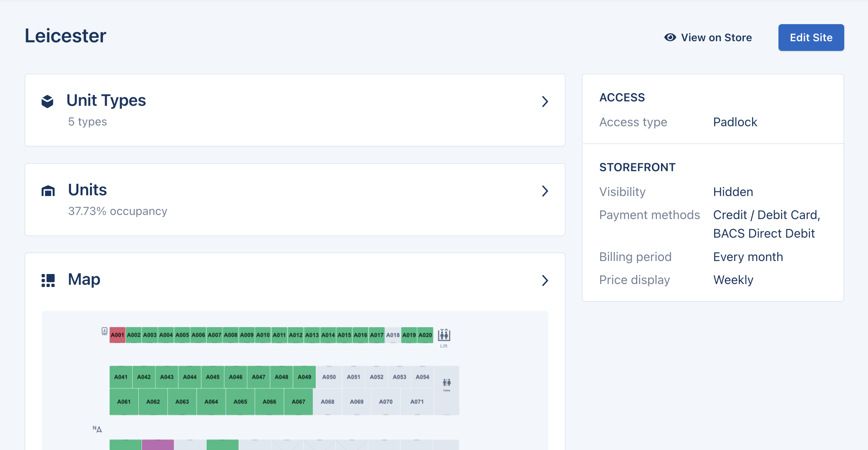Screen dimensions: 868x450
Task: Open the Units heading
Action: pyautogui.click(x=87, y=190)
